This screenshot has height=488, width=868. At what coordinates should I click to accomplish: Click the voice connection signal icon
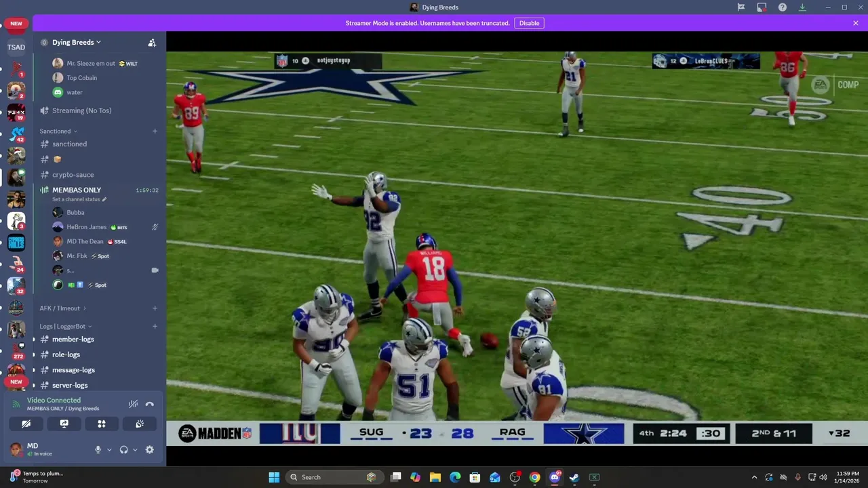pyautogui.click(x=16, y=404)
